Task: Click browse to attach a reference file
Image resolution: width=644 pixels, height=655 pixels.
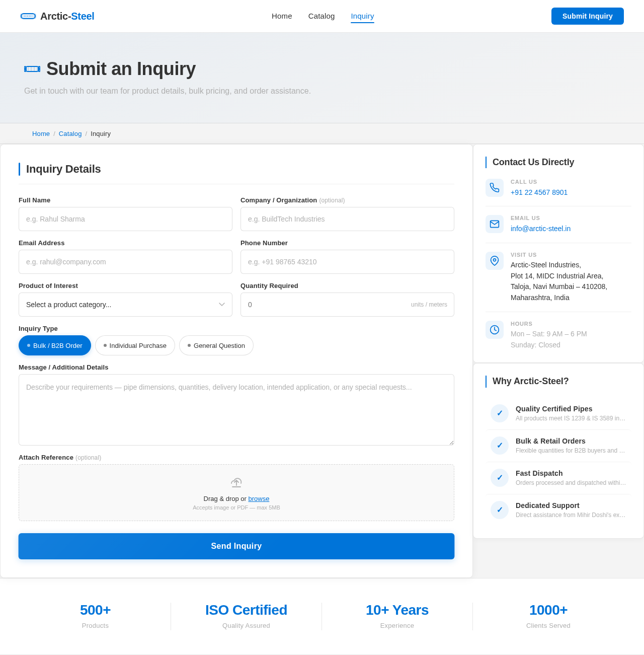Action: [x=259, y=499]
